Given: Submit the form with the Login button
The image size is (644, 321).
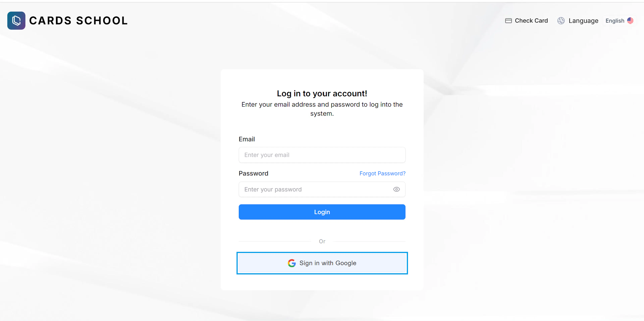Looking at the screenshot, I should tap(322, 212).
